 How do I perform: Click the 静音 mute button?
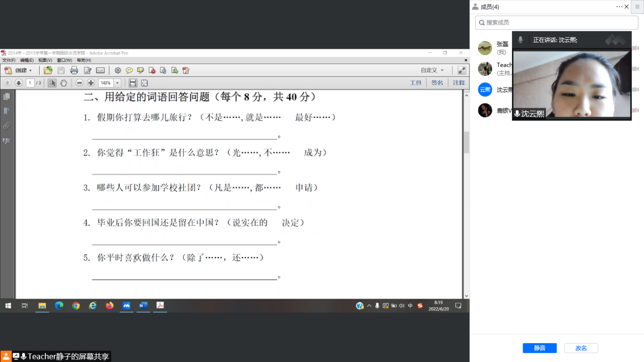539,348
